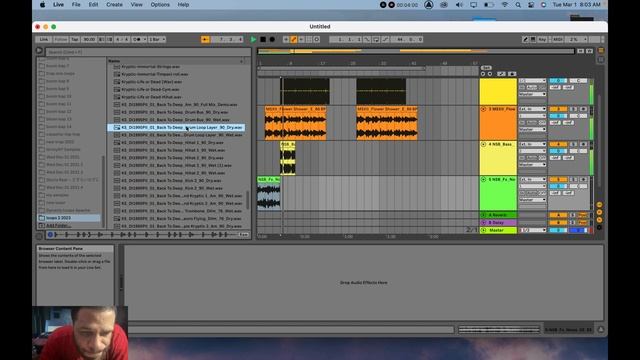Click the MIDI Arrangement Overdub plus icon

click(286, 40)
